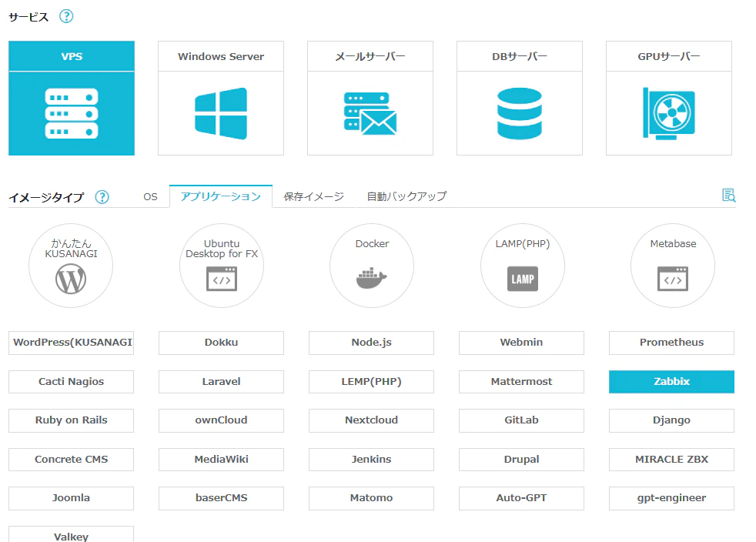Select the メールサーバー mail server icon
Image resolution: width=756 pixels, height=542 pixels.
370,114
